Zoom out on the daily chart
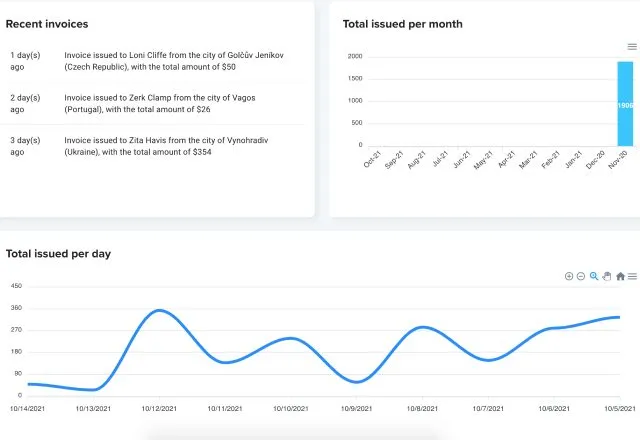 tap(581, 276)
